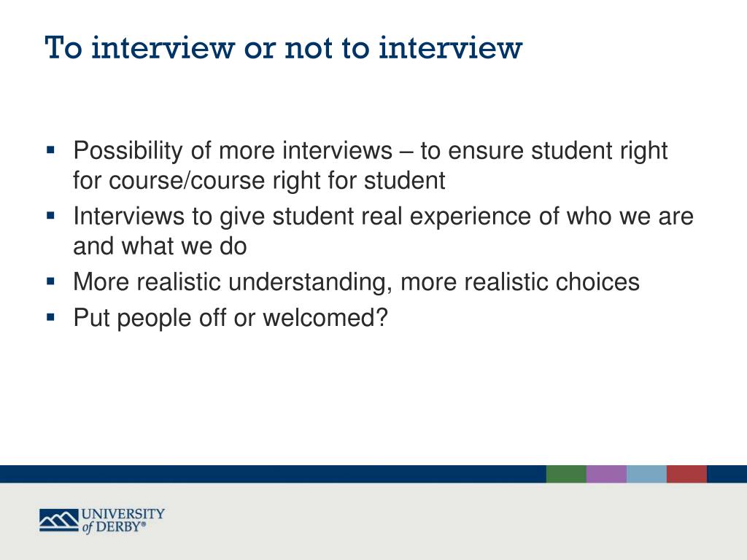Click the "UNIVERSITY of DERBY" wordmark text
The height and width of the screenshot is (560, 747).
click(x=123, y=521)
